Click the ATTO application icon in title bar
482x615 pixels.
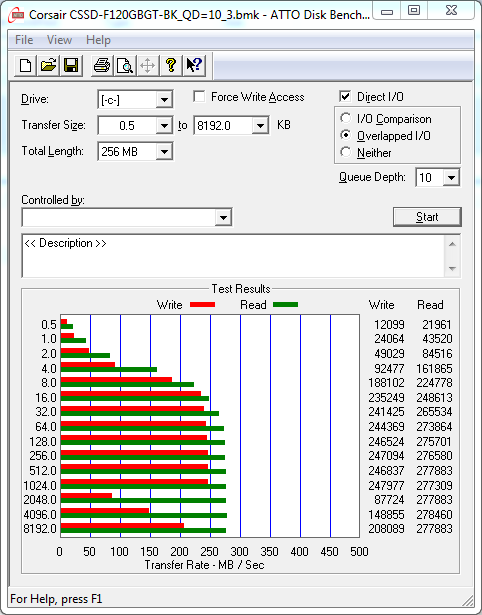[16, 15]
